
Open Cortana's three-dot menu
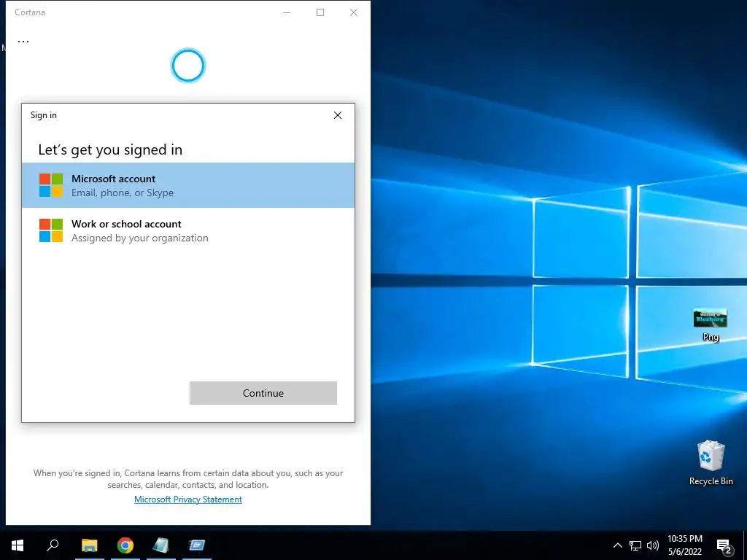23,41
